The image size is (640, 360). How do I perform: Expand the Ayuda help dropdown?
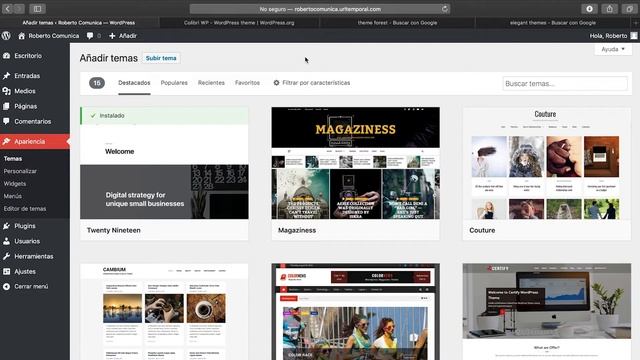click(613, 49)
